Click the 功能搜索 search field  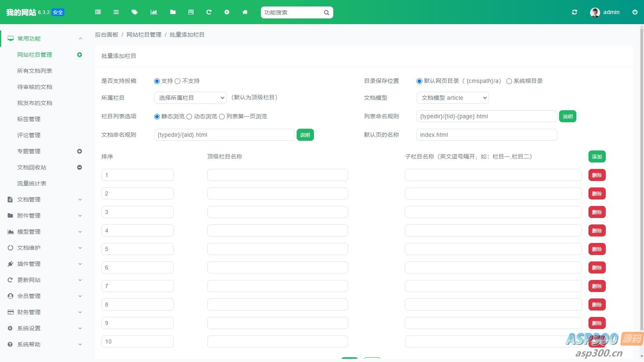[x=292, y=12]
